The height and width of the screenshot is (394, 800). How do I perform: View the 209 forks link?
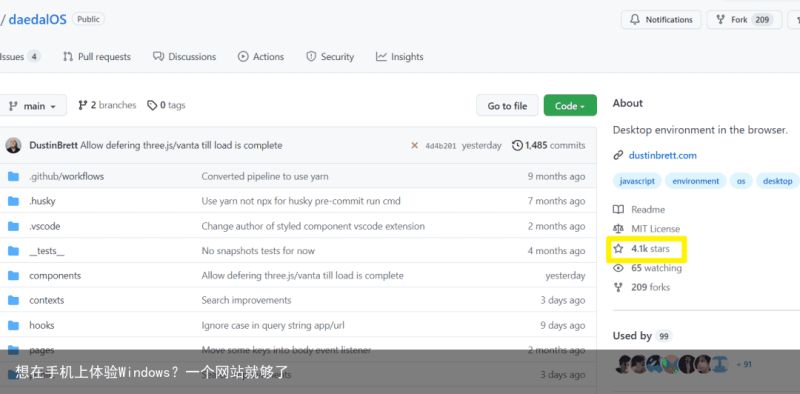642,287
